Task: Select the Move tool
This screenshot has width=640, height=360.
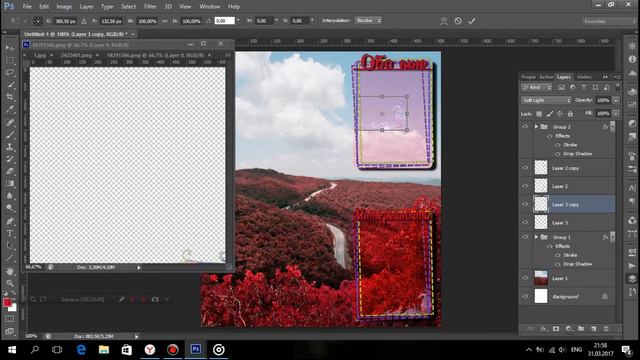Action: pyautogui.click(x=10, y=48)
